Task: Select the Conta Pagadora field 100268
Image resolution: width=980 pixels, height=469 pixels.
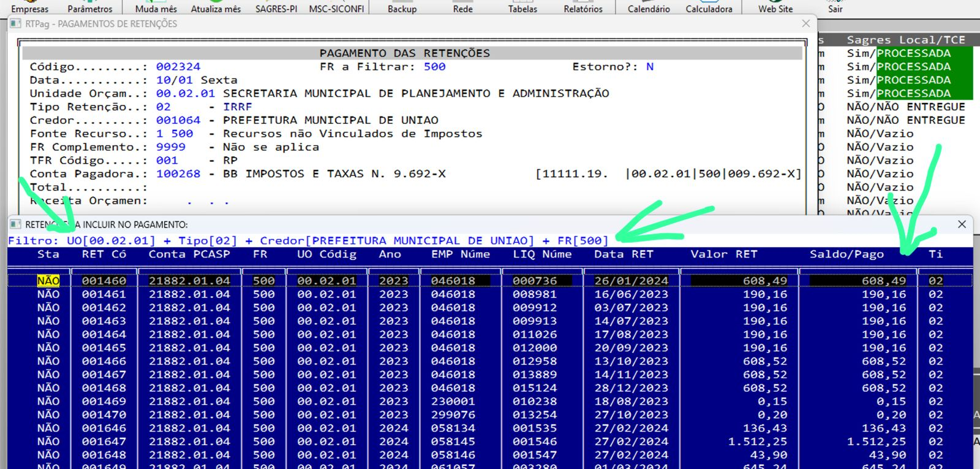Action: 178,174
